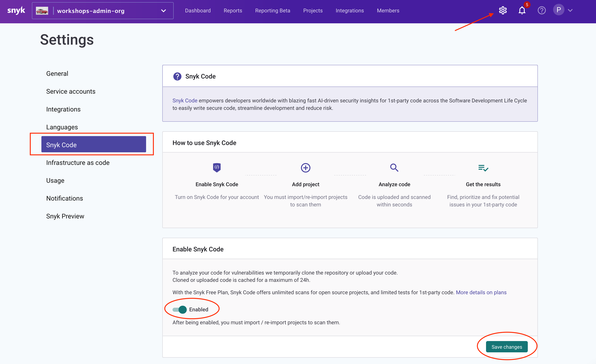Image resolution: width=596 pixels, height=364 pixels.
Task: Select the General settings menu item
Action: point(57,73)
